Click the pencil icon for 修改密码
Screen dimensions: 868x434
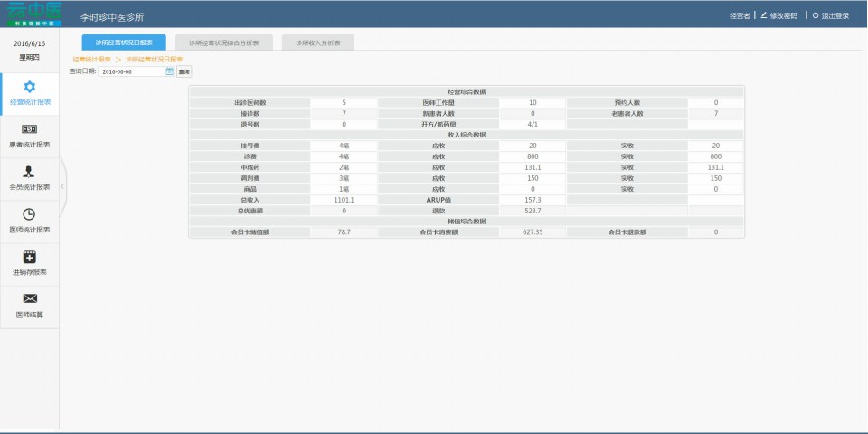click(763, 15)
